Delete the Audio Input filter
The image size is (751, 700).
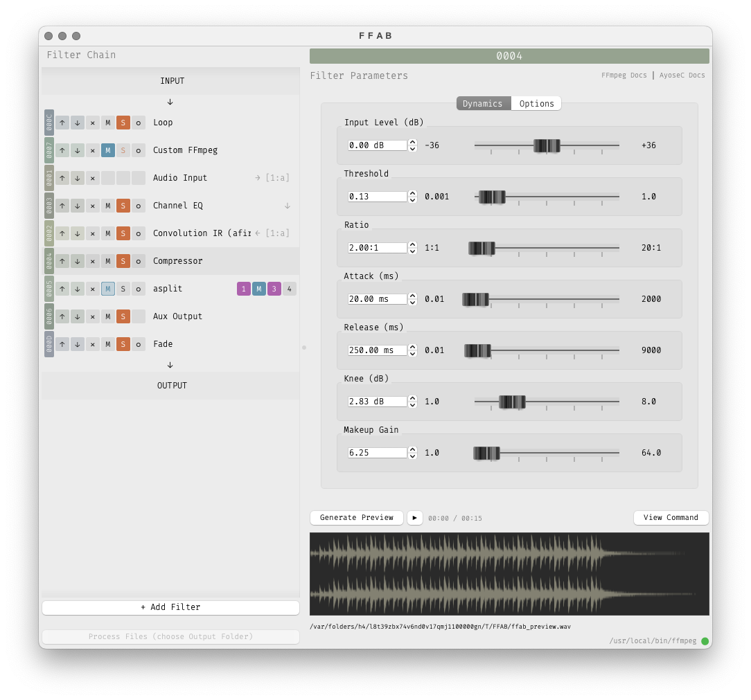(93, 178)
